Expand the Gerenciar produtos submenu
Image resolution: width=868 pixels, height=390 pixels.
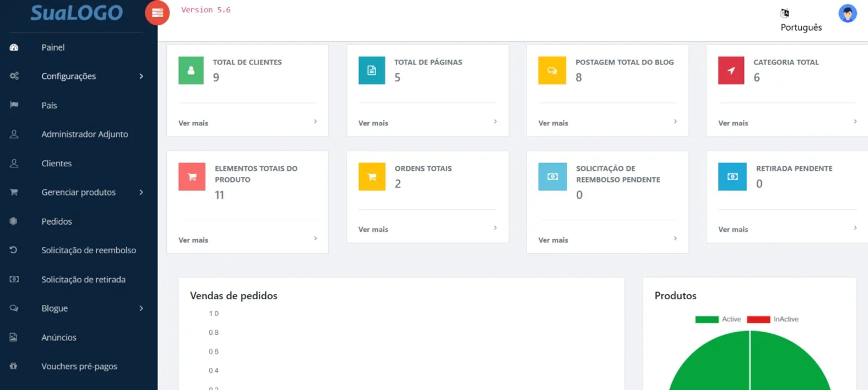[x=79, y=192]
